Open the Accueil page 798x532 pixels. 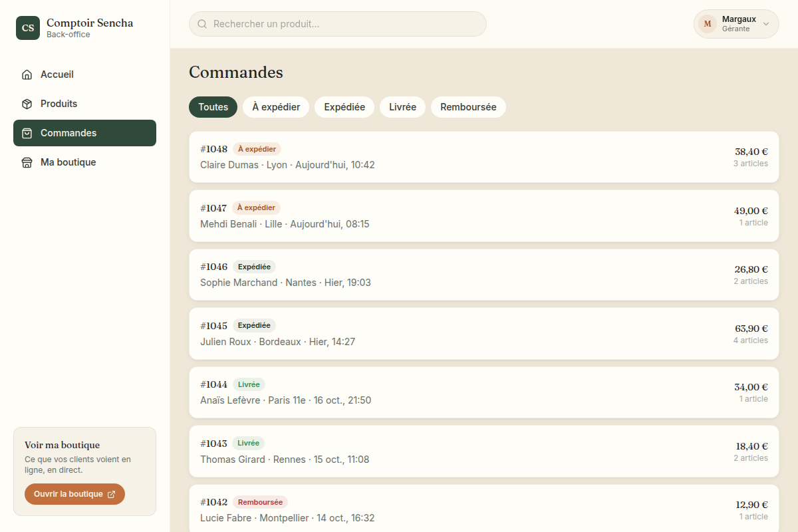(x=84, y=74)
